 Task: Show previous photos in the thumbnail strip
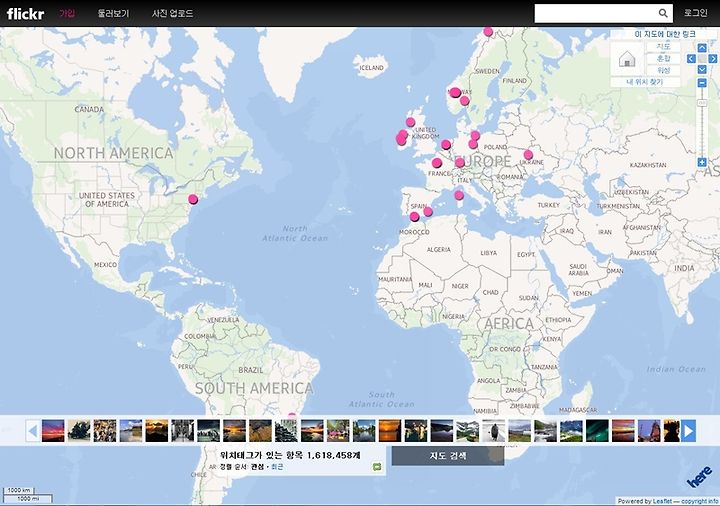click(33, 431)
